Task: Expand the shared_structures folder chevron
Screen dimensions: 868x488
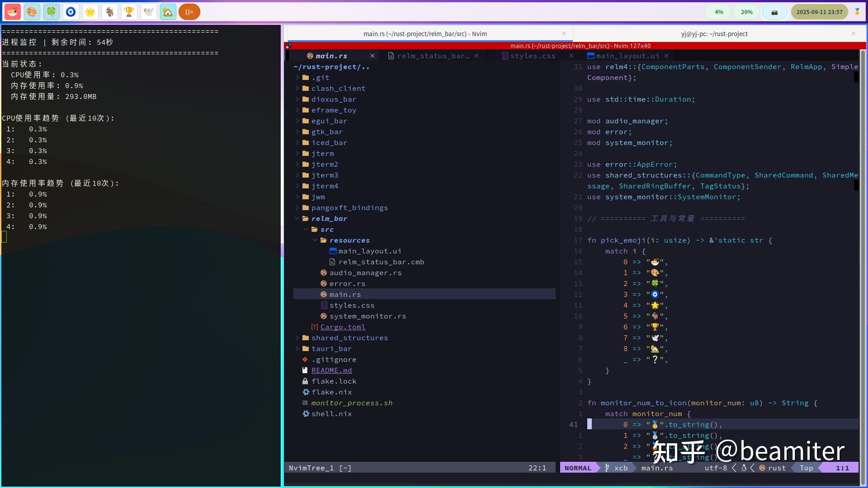Action: pos(297,338)
